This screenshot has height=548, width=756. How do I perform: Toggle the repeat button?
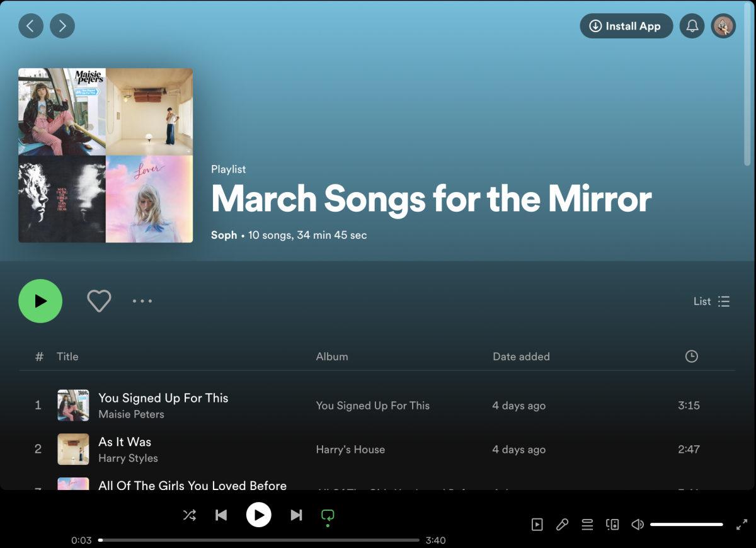(328, 516)
